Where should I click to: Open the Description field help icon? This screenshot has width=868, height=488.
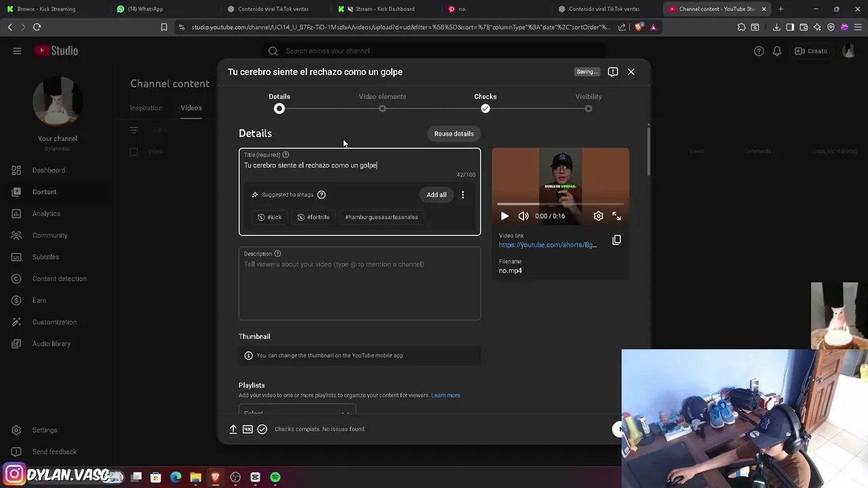click(277, 253)
